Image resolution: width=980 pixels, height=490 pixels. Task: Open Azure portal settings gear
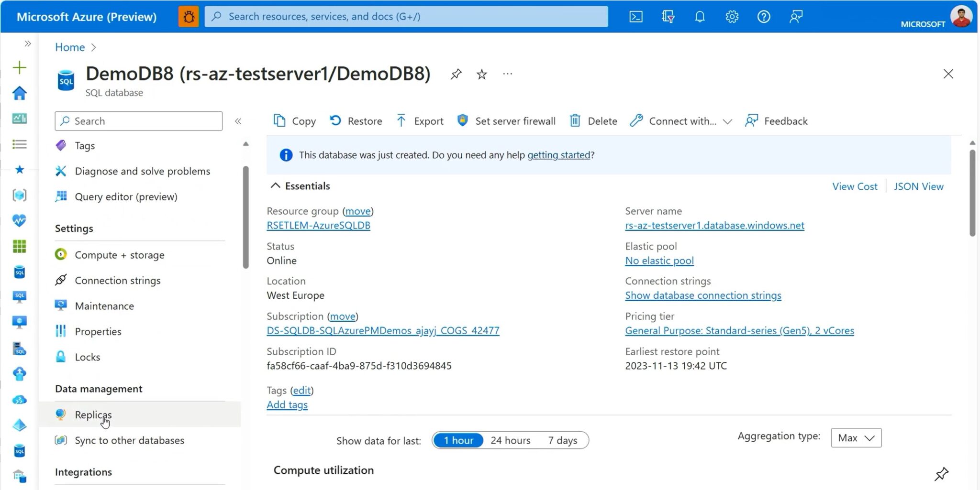click(732, 16)
